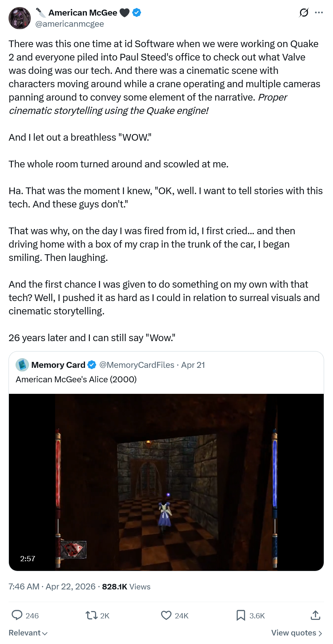Open the three-dot more options menu
The width and height of the screenshot is (333, 644).
pos(319,13)
